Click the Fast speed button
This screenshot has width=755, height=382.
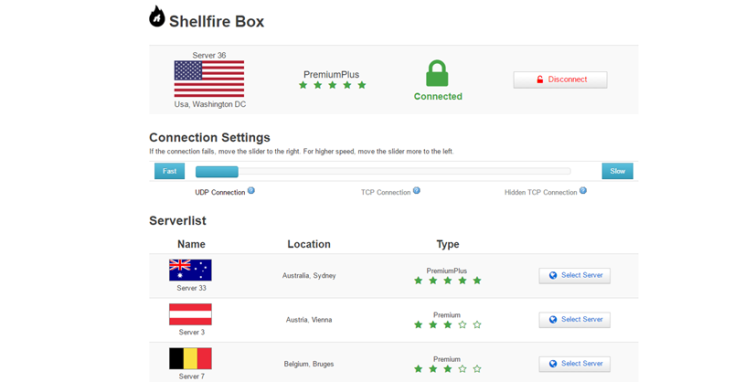(x=169, y=171)
